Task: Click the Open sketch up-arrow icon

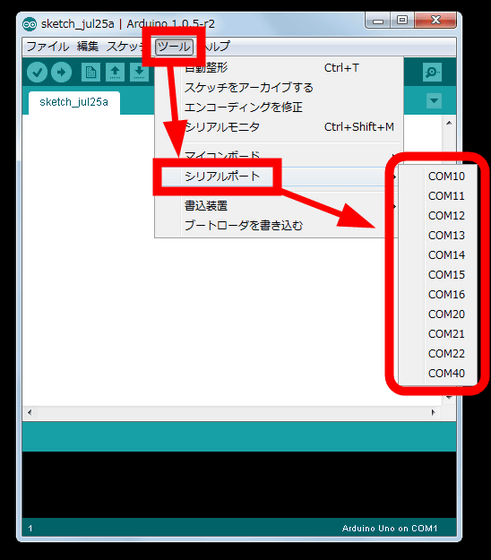Action: [x=115, y=72]
